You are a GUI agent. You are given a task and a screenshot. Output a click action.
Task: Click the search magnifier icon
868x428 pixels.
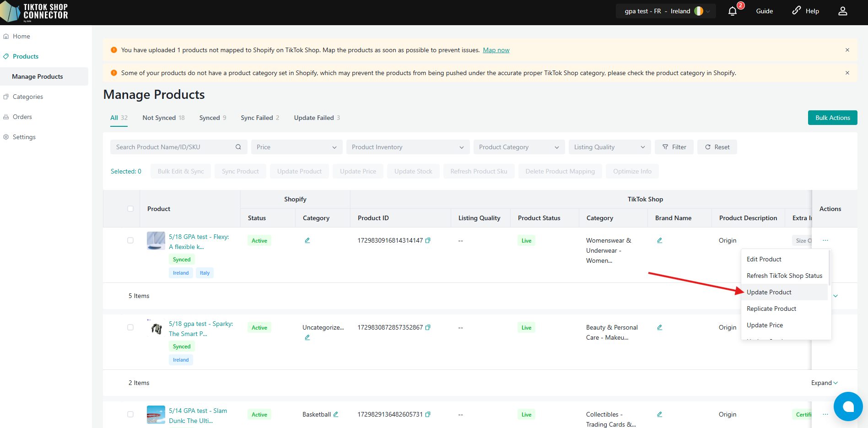(238, 147)
